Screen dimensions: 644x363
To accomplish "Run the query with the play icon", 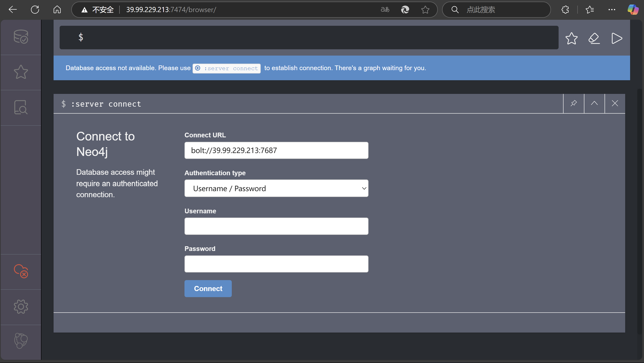I will tap(617, 38).
